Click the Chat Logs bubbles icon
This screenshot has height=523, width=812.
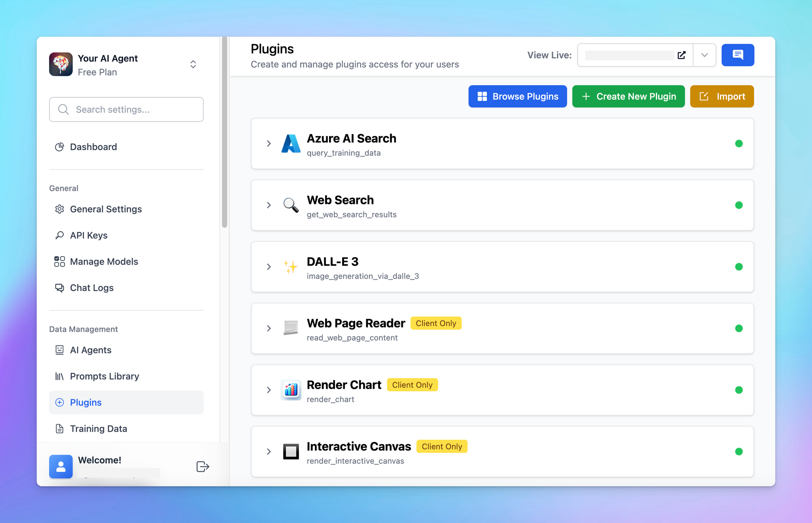pos(59,288)
